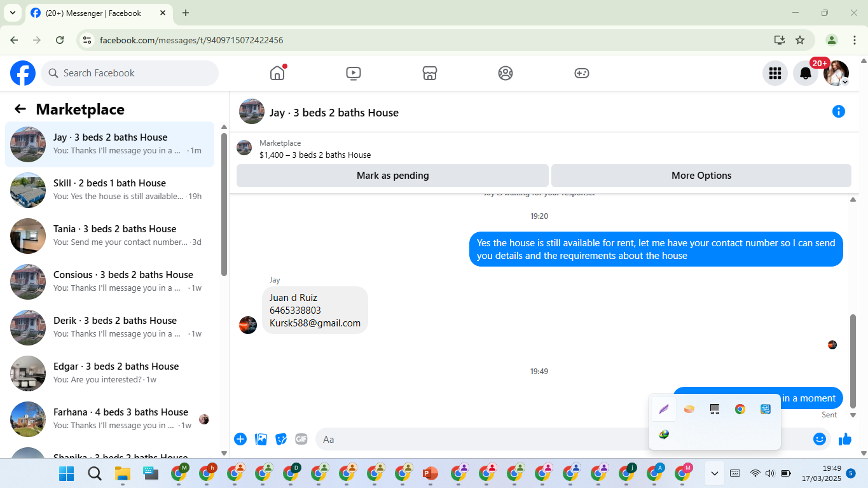Open the Windows Start menu

tap(66, 473)
